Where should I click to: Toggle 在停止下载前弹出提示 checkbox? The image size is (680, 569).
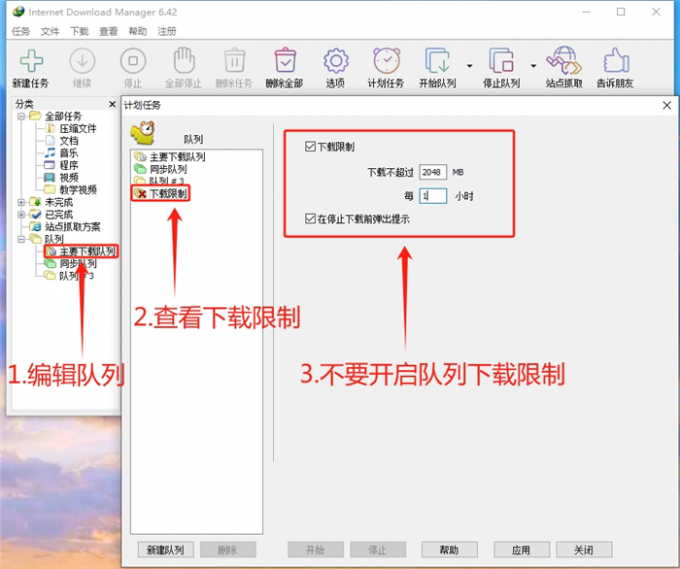pyautogui.click(x=310, y=219)
